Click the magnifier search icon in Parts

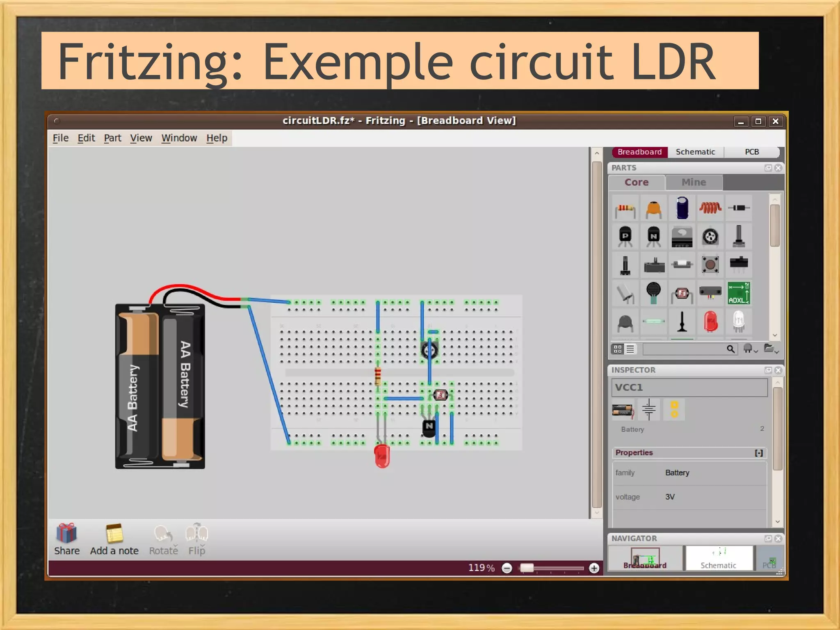pos(731,349)
